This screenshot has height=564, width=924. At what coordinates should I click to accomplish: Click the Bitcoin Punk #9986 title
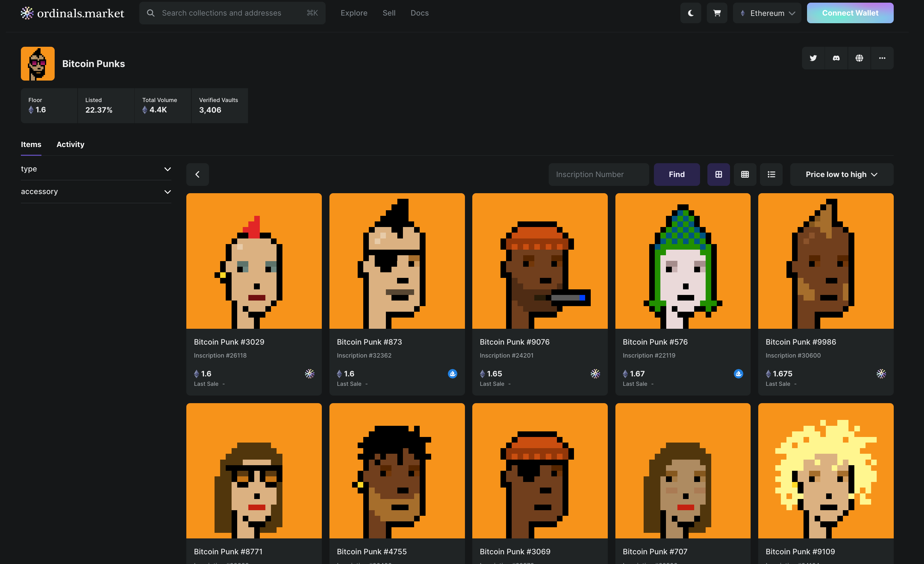801,342
